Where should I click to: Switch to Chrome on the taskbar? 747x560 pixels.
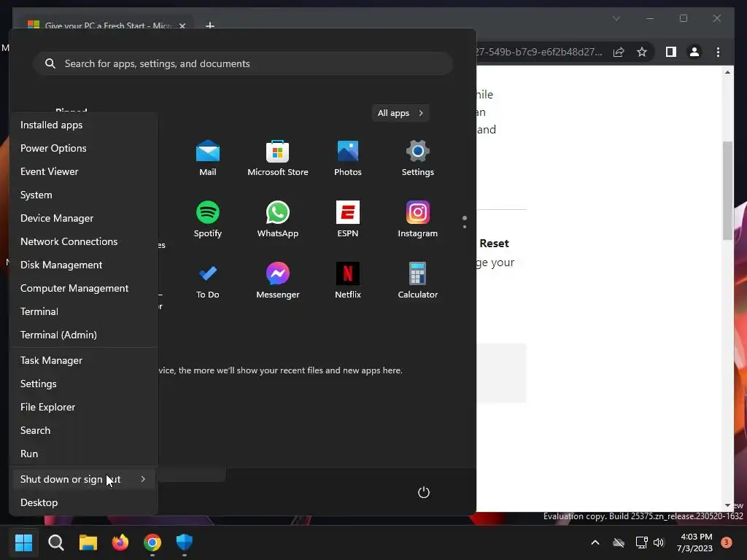click(152, 542)
